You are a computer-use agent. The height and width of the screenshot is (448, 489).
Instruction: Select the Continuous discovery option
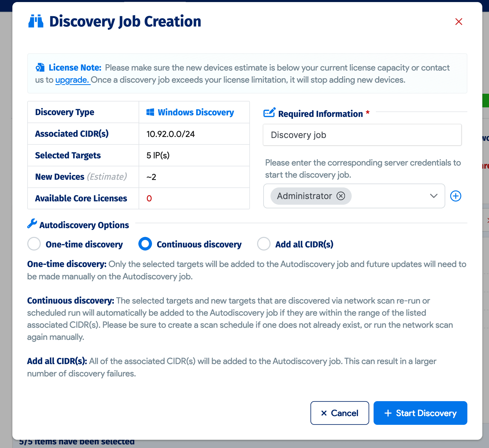145,244
